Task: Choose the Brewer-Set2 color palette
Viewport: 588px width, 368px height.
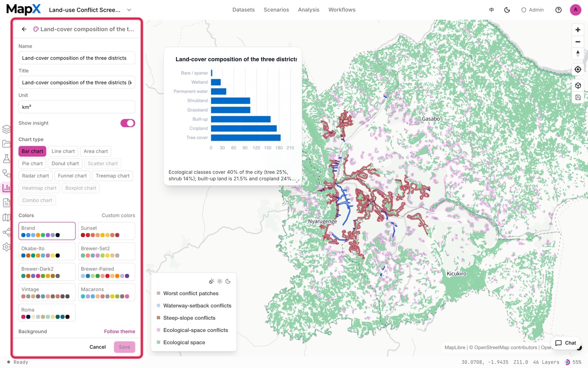Action: [x=107, y=251]
